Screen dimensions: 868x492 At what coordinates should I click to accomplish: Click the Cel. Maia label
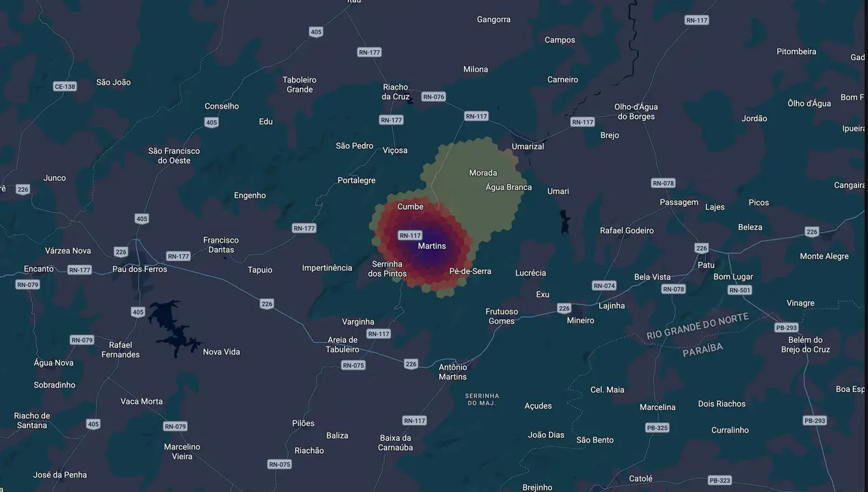pos(607,389)
